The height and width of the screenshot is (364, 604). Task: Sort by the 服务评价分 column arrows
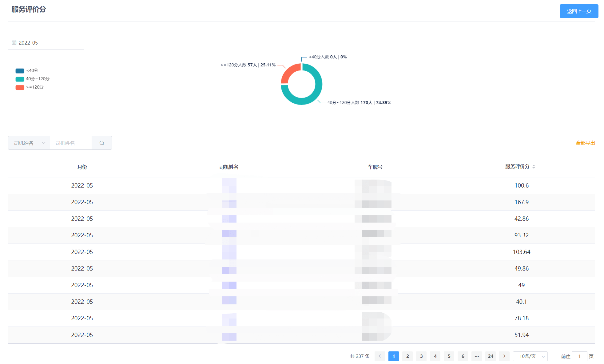[x=534, y=167]
